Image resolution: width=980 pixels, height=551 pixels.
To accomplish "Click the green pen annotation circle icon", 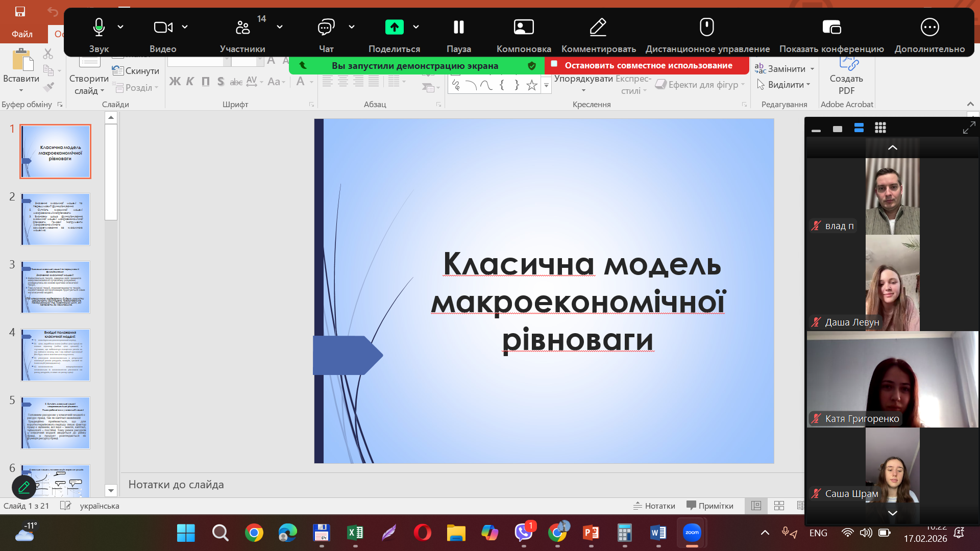I will pos(23,487).
